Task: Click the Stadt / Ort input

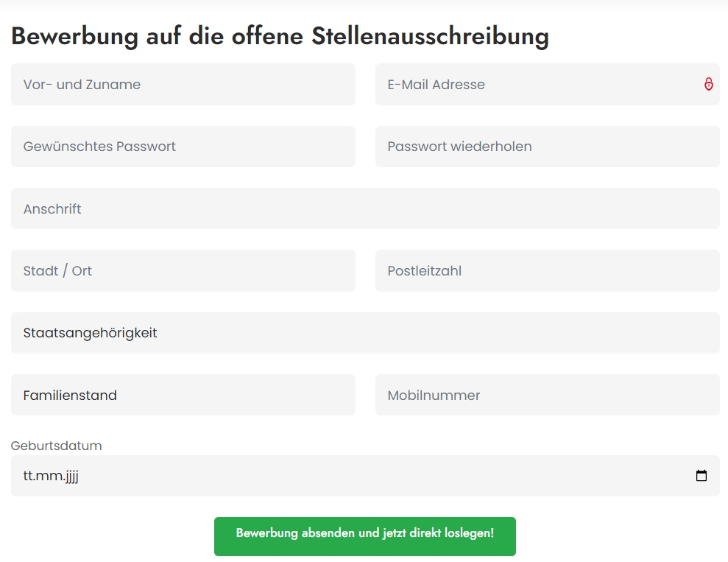Action: 183,271
